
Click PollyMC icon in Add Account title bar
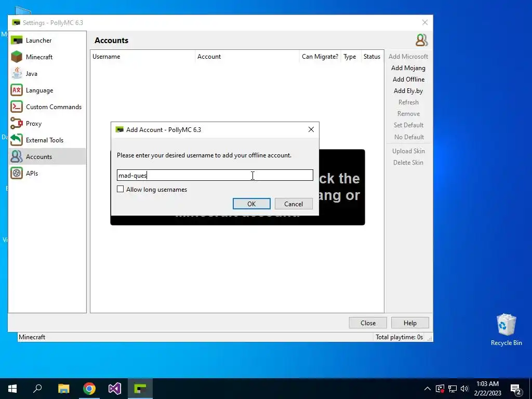click(119, 129)
